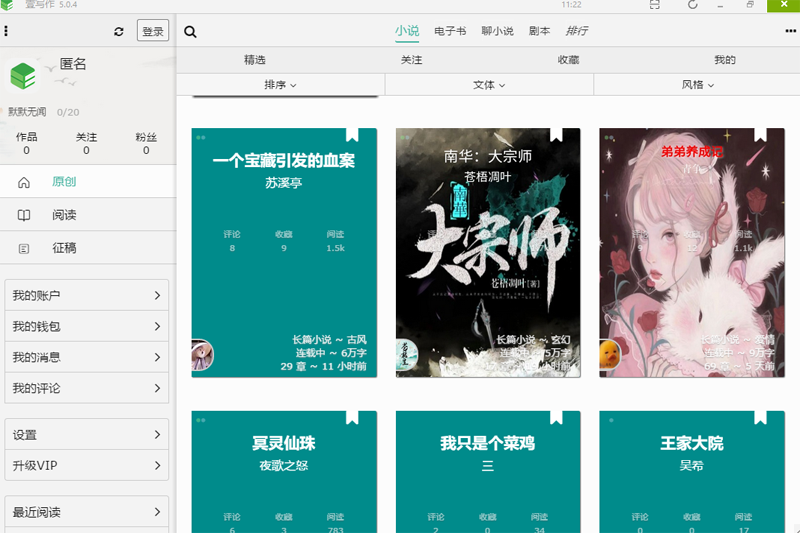
Task: Click the 登录 login button
Action: point(153,31)
